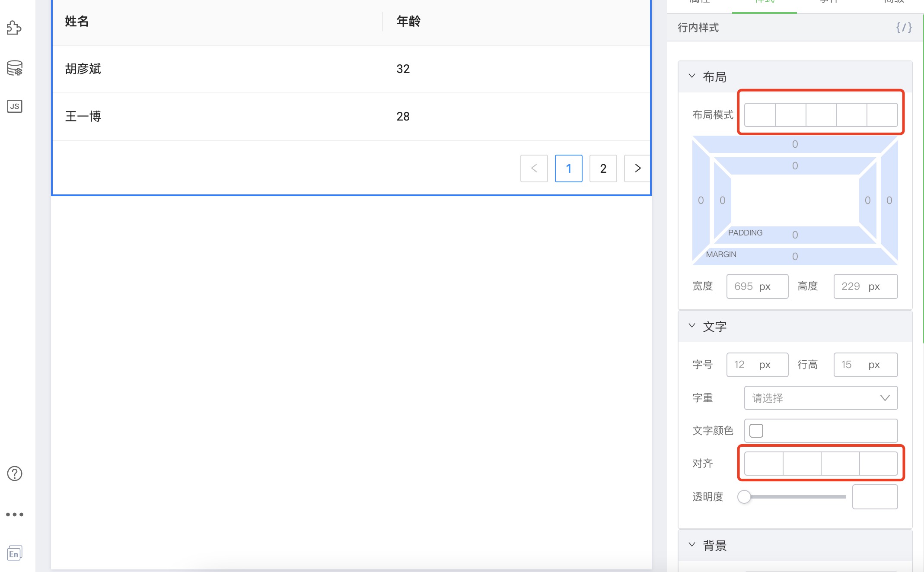This screenshot has width=924, height=572.
Task: Open the component library puzzle icon
Action: tap(14, 28)
